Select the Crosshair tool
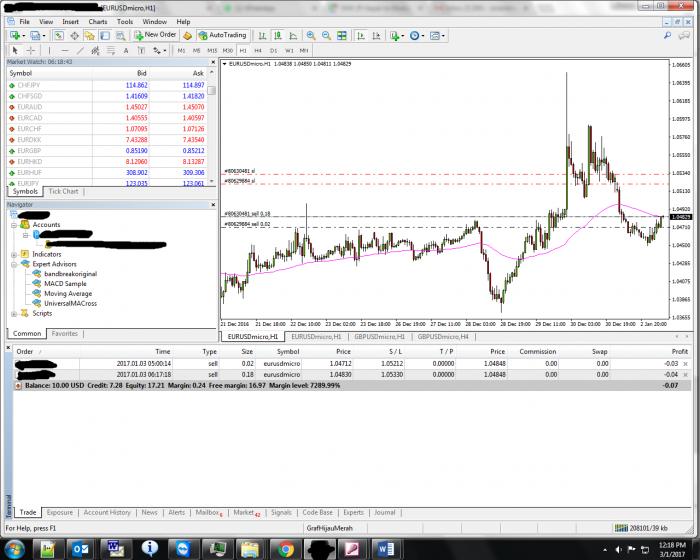The width and height of the screenshot is (700, 560). pos(31,50)
